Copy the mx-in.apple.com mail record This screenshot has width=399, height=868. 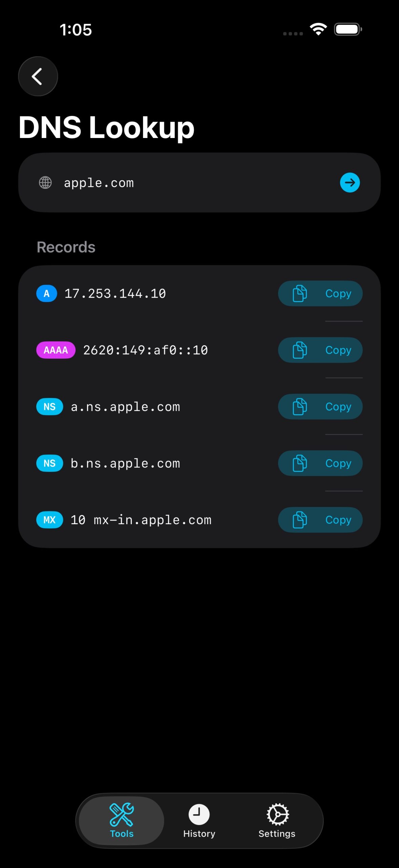[x=320, y=520]
